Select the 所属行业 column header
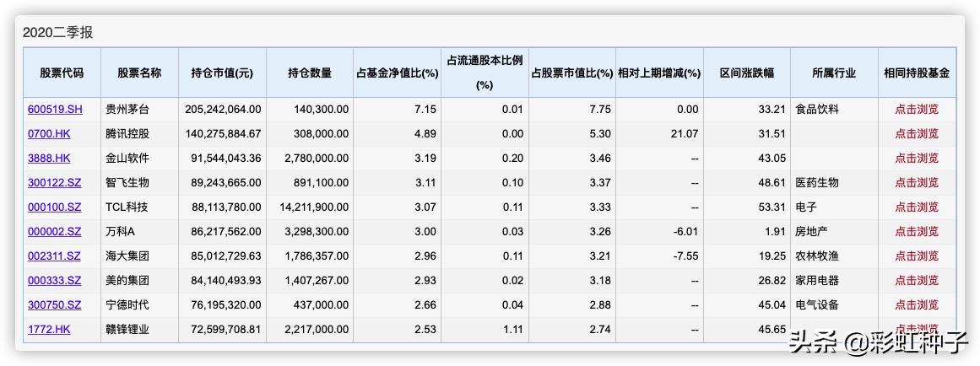The image size is (980, 366). coord(834,73)
